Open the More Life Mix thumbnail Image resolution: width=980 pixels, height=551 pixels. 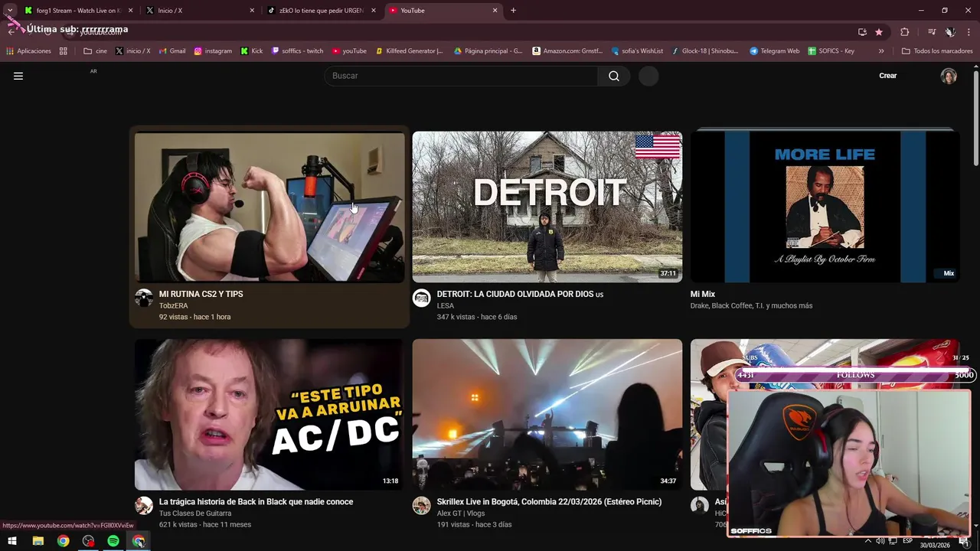click(825, 207)
